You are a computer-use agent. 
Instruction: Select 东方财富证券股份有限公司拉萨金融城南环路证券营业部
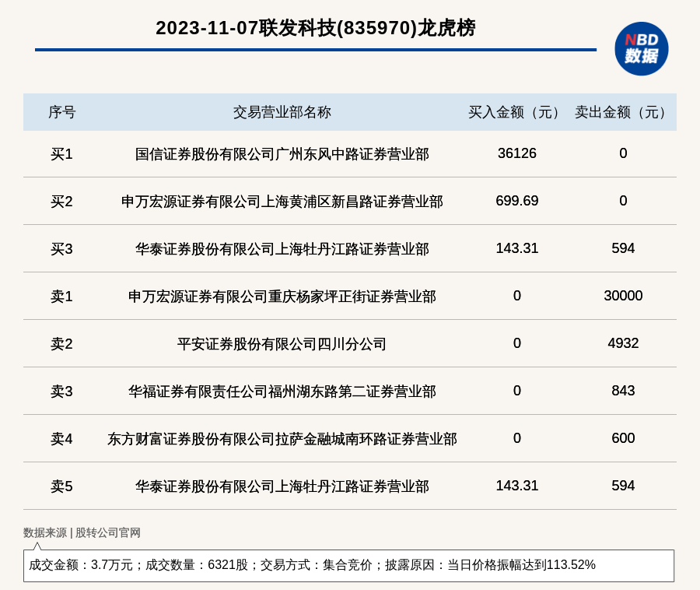click(282, 439)
